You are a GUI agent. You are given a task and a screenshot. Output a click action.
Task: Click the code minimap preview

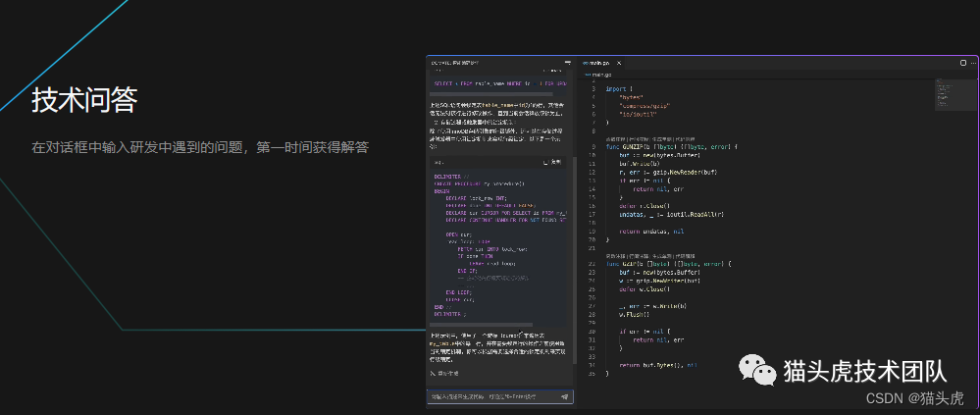pyautogui.click(x=955, y=94)
